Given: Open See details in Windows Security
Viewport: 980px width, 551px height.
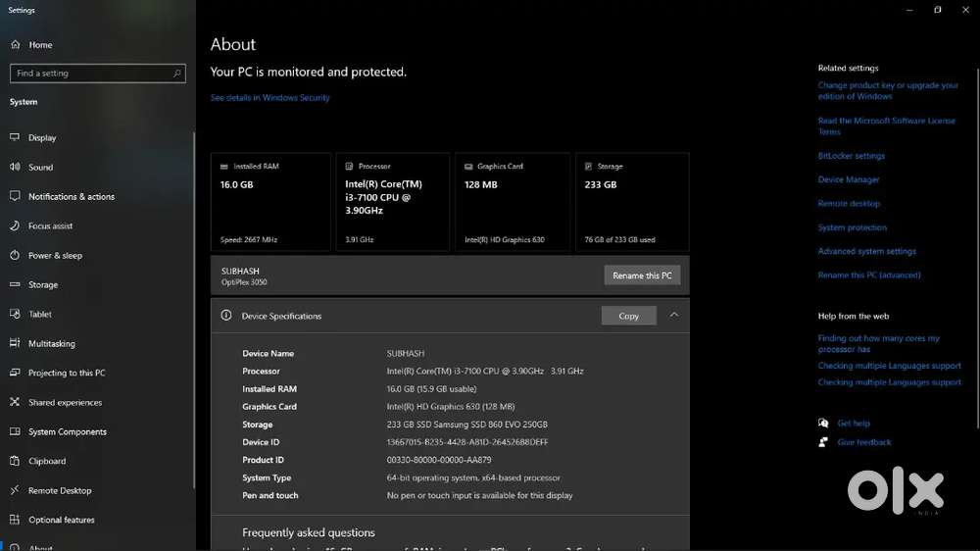Looking at the screenshot, I should [x=270, y=98].
